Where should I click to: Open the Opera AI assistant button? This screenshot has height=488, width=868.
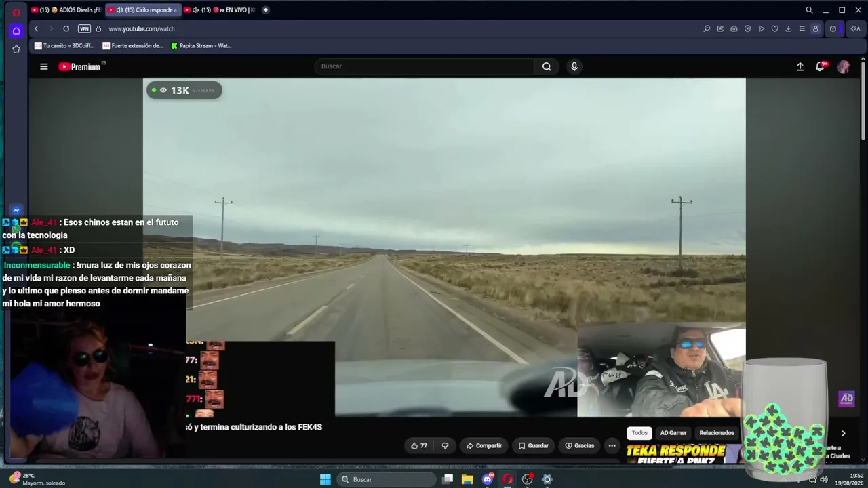856,28
